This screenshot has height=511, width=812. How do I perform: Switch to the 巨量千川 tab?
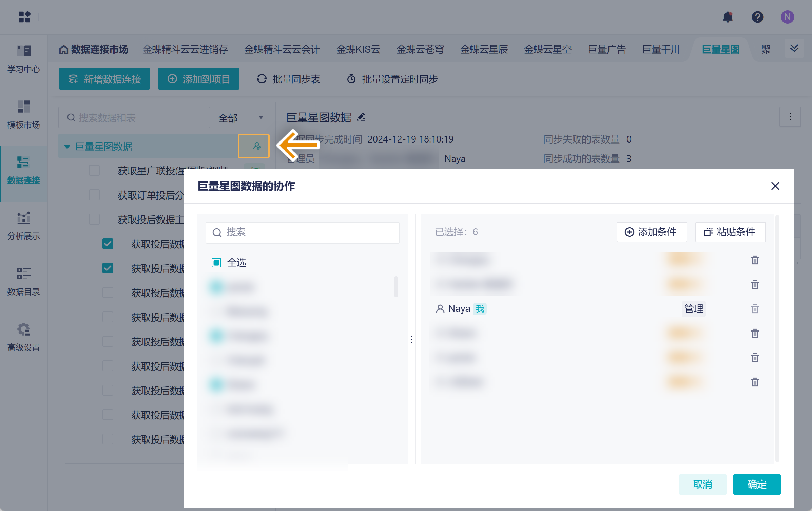click(661, 50)
